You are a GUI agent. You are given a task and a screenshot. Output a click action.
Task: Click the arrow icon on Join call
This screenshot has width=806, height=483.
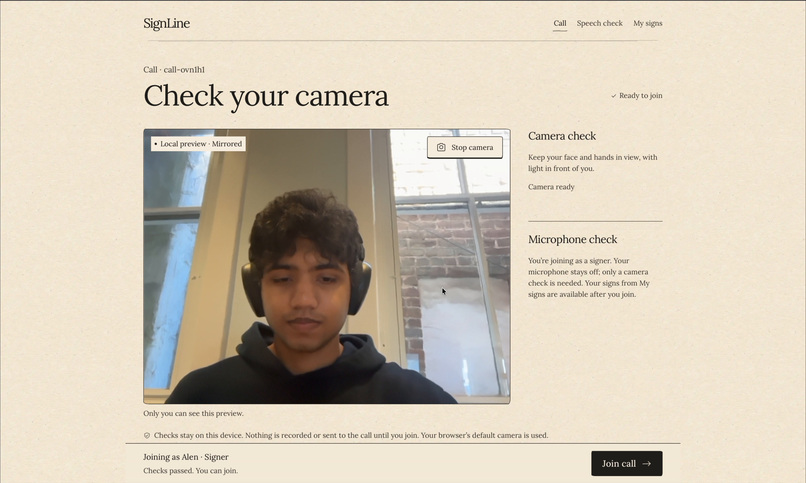pos(647,463)
